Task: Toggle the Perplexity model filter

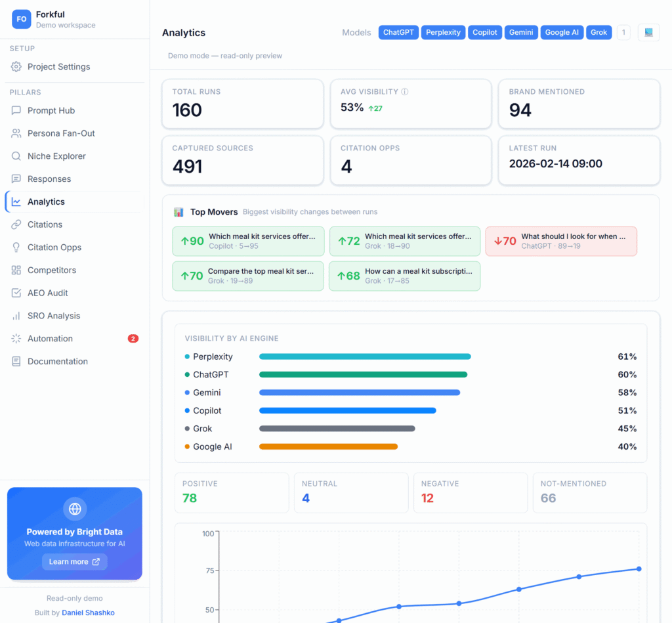Action: (443, 32)
